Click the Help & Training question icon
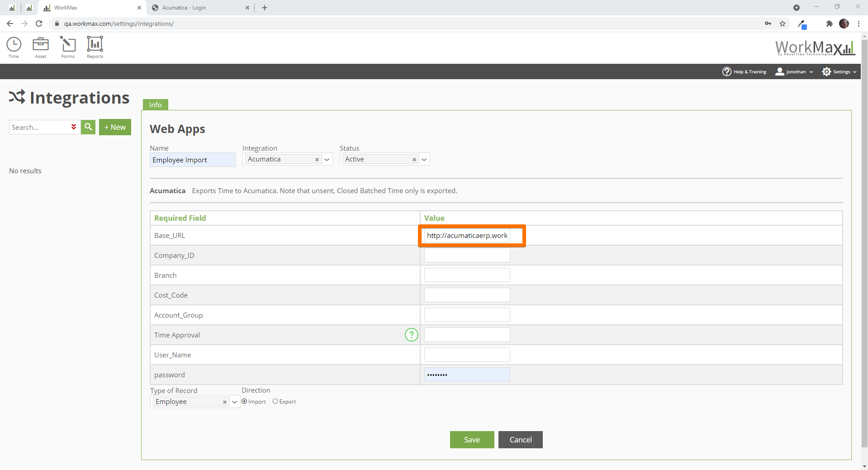The image size is (868, 470). click(726, 71)
